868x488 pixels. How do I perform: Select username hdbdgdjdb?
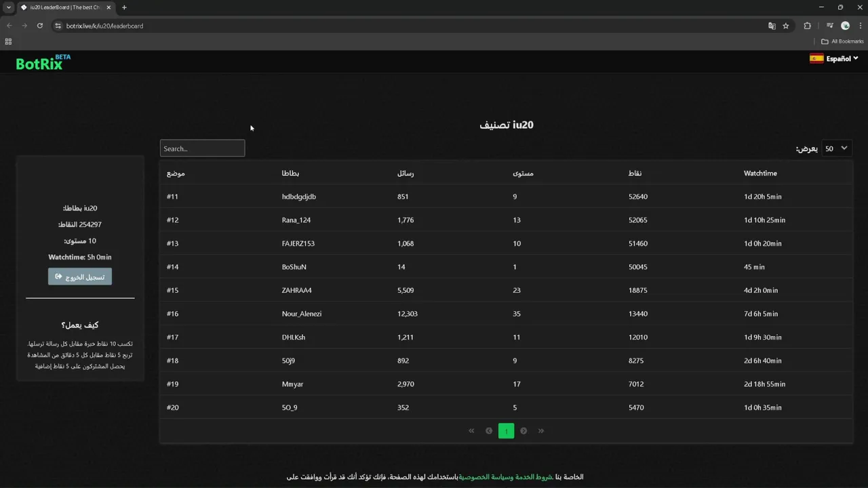(x=299, y=197)
